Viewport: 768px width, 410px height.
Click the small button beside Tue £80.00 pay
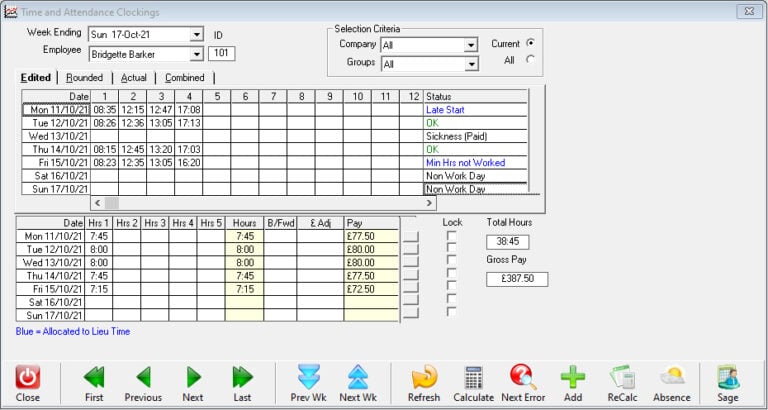click(x=411, y=249)
